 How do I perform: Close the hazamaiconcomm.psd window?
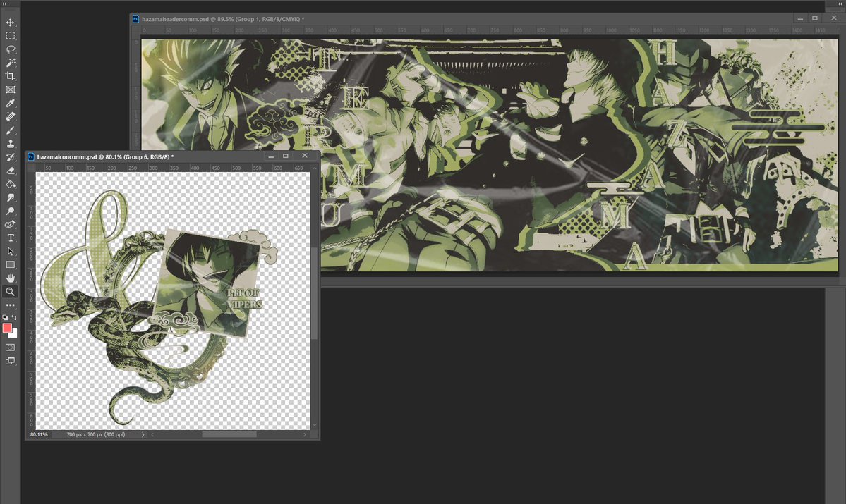(x=305, y=156)
